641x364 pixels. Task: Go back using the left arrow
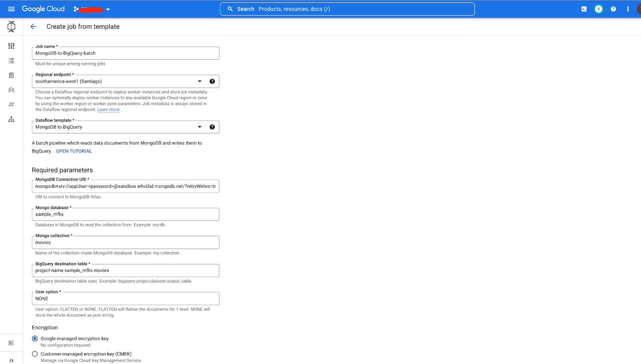click(34, 26)
